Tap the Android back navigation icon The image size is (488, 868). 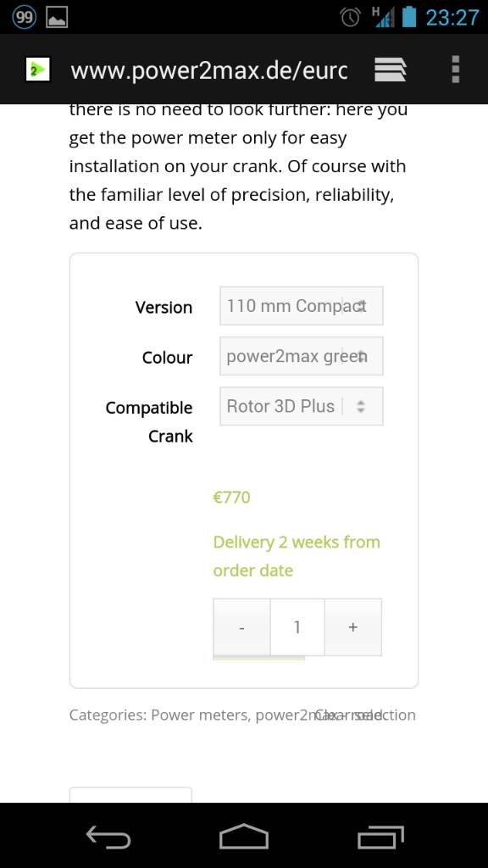108,837
